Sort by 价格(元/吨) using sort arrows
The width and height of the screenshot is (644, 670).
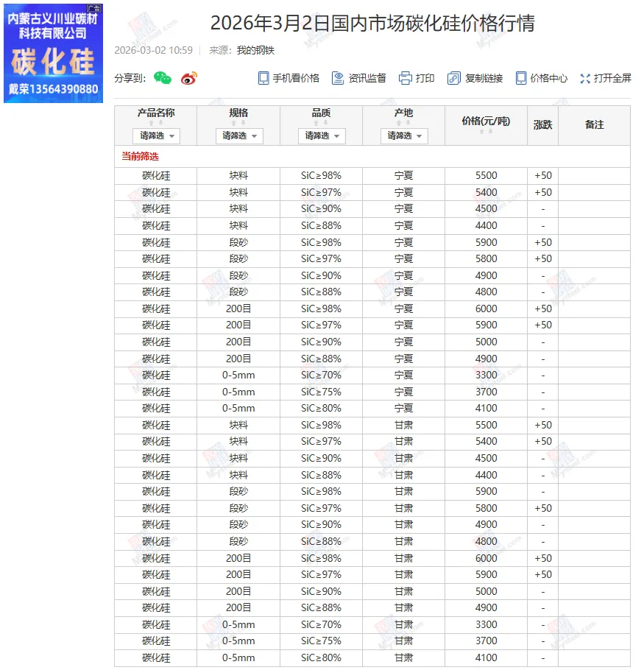486,132
